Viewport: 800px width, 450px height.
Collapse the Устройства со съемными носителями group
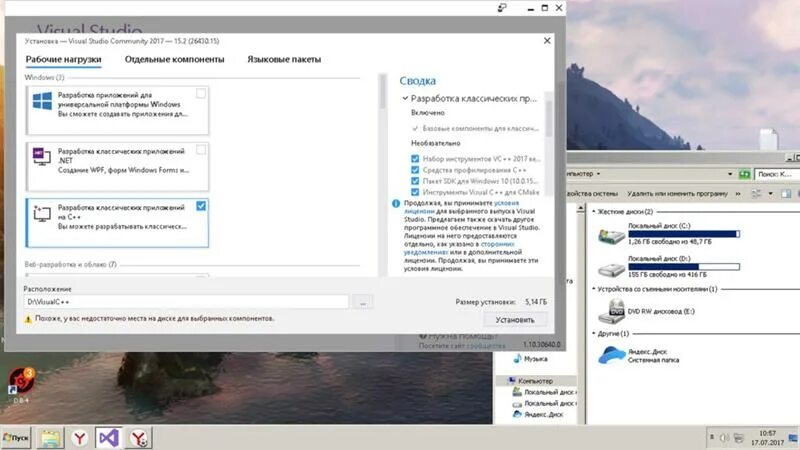tap(593, 289)
